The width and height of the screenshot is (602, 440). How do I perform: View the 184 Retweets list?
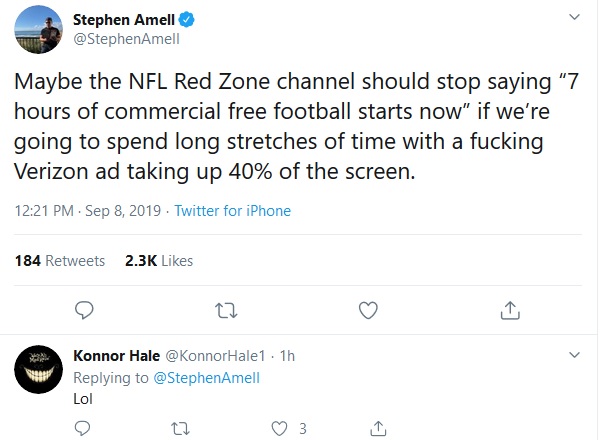pos(60,260)
